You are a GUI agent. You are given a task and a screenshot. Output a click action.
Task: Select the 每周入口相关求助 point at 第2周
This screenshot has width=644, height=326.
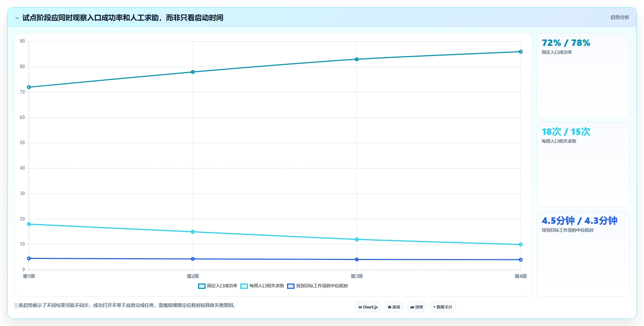(x=193, y=232)
